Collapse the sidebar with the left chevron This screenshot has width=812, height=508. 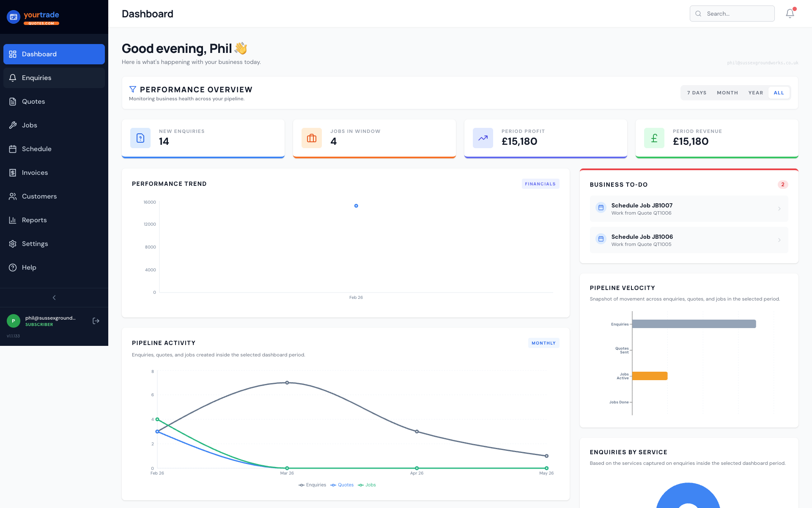tap(54, 298)
